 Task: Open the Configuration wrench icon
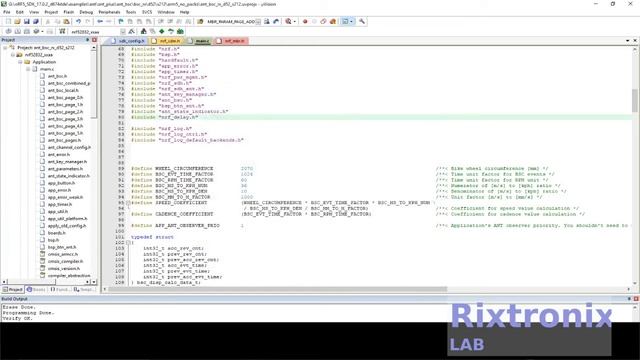click(362, 21)
